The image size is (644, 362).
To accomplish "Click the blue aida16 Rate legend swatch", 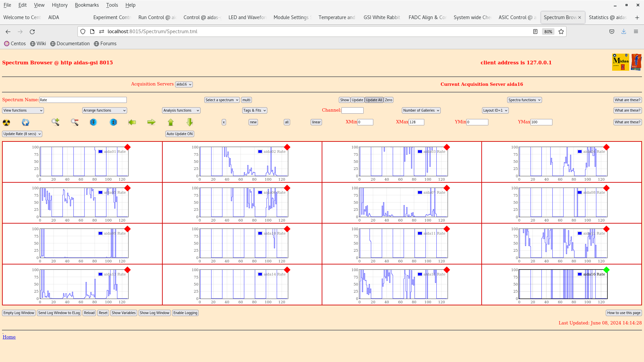I will (580, 274).
